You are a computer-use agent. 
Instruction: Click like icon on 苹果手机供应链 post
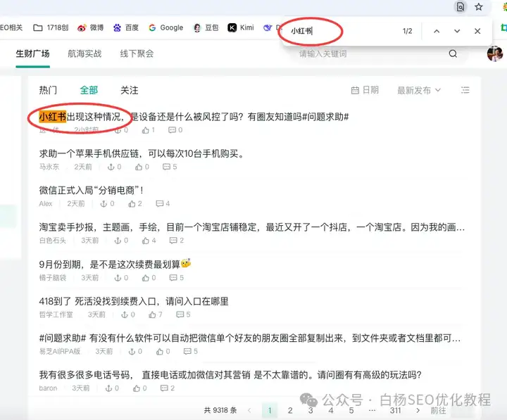click(139, 167)
